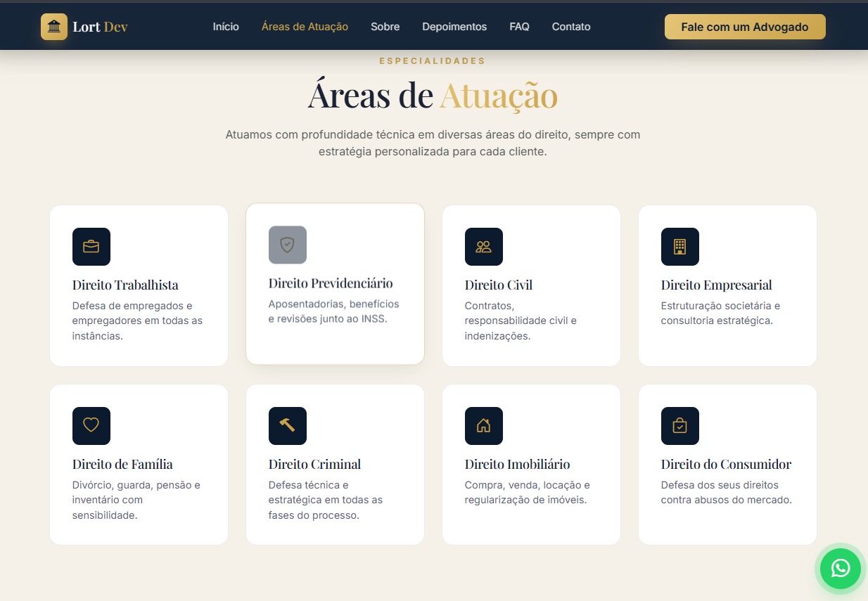
Task: Click 'Defesa dos seus direitos' description
Action: point(727,493)
